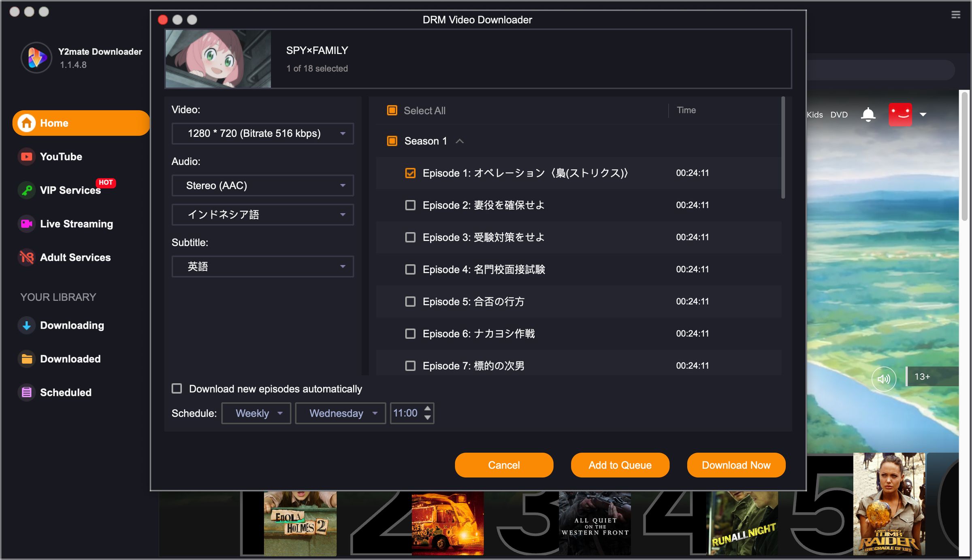Screen dimensions: 972x560
Task: Open the Video resolution dropdown
Action: click(x=262, y=134)
